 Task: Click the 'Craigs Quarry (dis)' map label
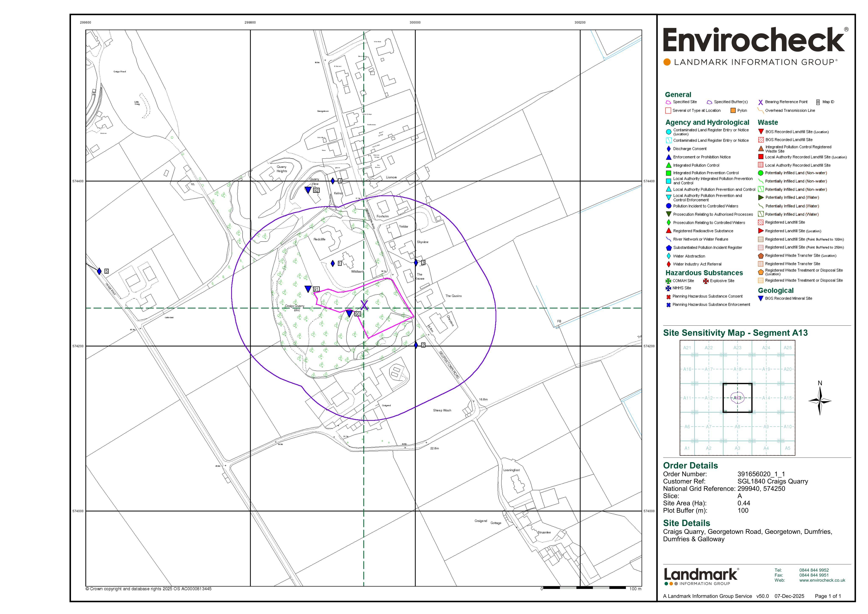[x=295, y=308]
